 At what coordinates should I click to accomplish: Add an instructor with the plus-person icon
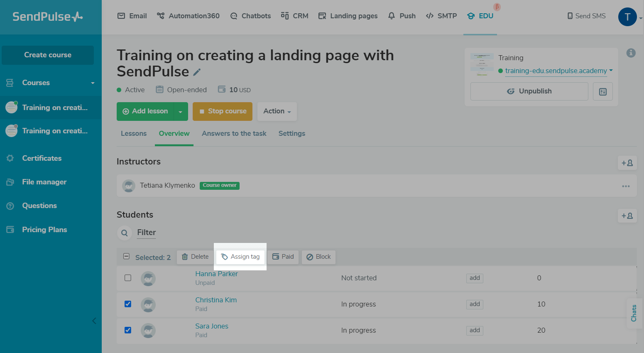coord(627,163)
